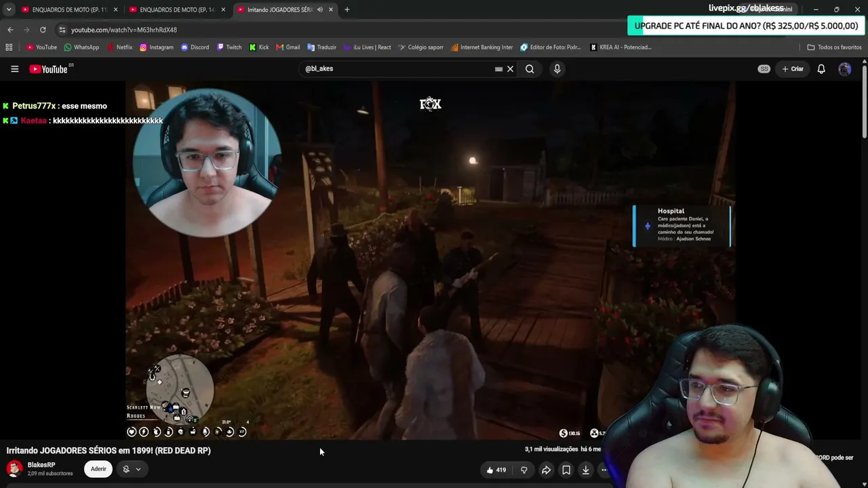Viewport: 868px width, 488px height.
Task: Select the video title 'Irritando JOGADORES SÉRIOS em 1899!'
Action: (108, 451)
